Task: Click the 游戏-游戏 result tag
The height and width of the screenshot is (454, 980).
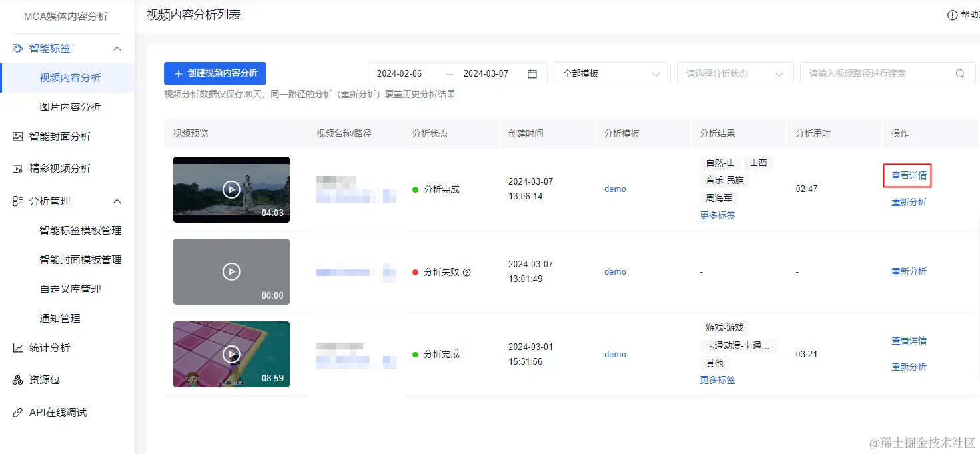Action: 725,328
